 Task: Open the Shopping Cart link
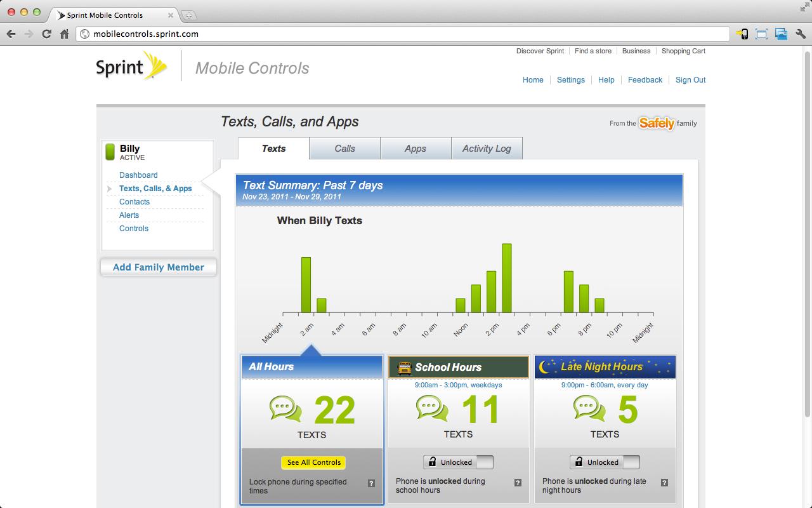(x=683, y=51)
